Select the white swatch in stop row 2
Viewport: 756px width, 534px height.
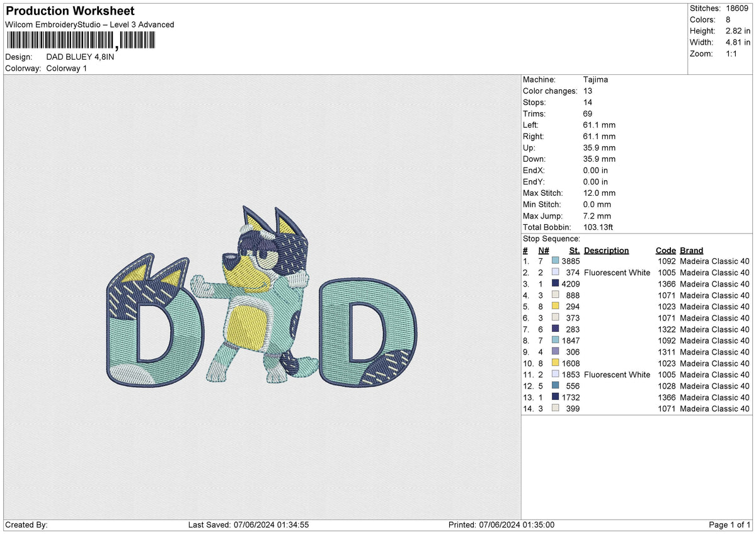(x=555, y=272)
